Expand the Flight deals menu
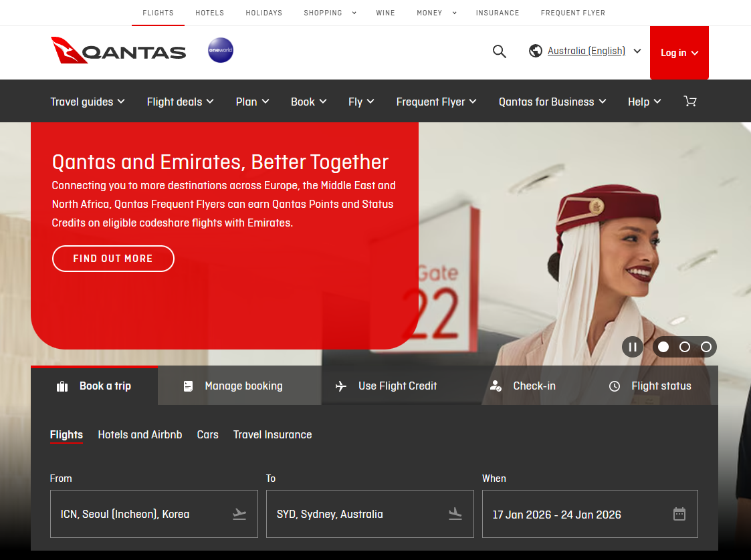751x560 pixels. tap(180, 102)
